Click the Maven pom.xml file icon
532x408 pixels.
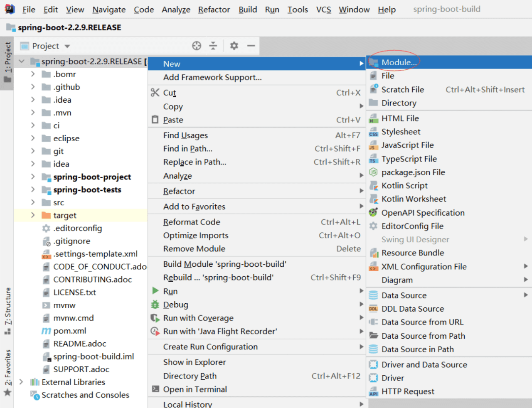click(46, 331)
